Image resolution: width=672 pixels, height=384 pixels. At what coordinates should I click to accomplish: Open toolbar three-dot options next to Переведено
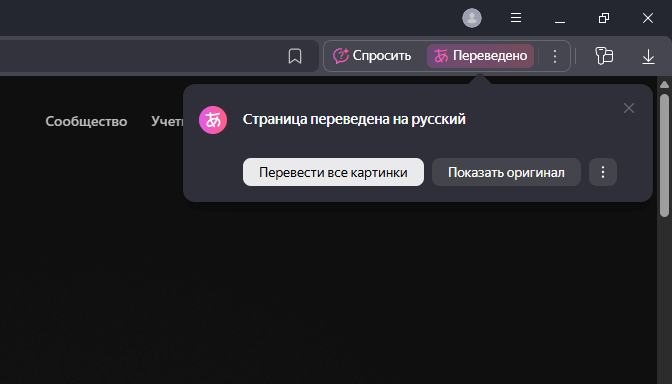tap(555, 56)
